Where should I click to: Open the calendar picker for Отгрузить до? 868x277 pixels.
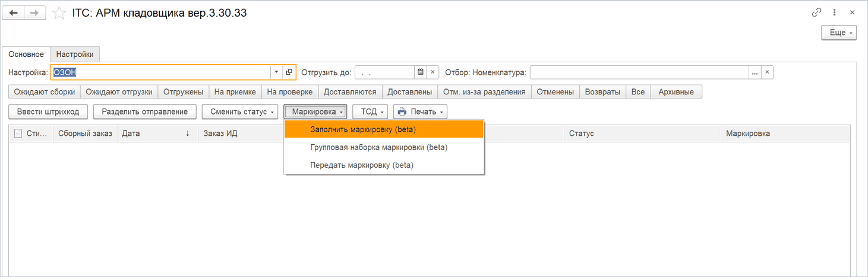[x=421, y=72]
